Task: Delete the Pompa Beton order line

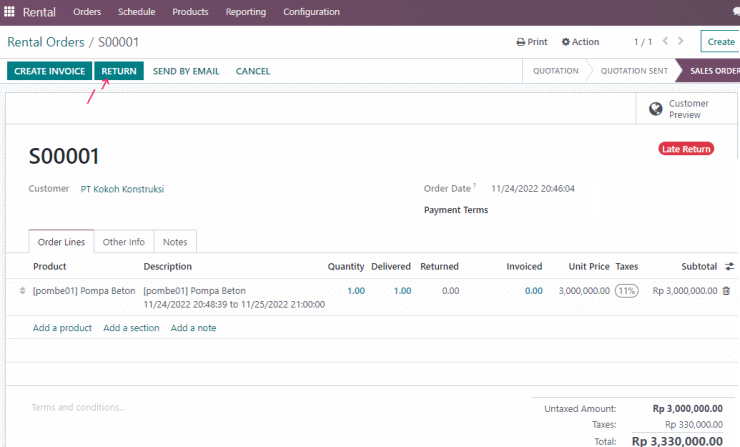Action: (726, 291)
